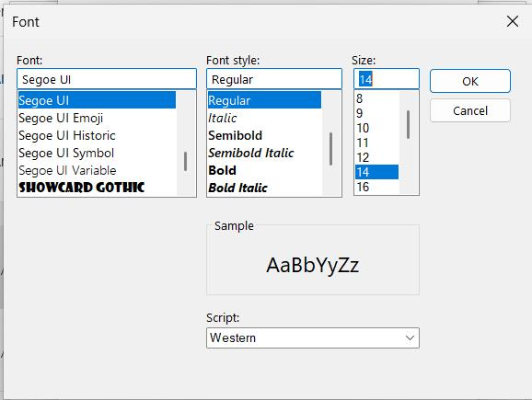Choose Italic font style

(x=264, y=118)
